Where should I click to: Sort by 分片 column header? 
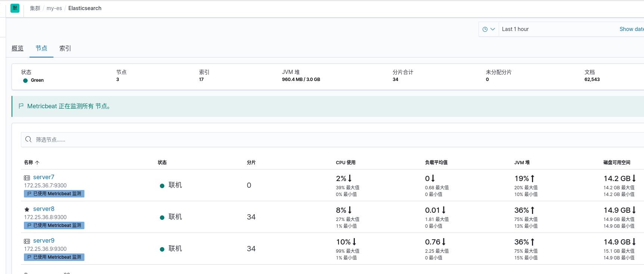click(x=251, y=162)
